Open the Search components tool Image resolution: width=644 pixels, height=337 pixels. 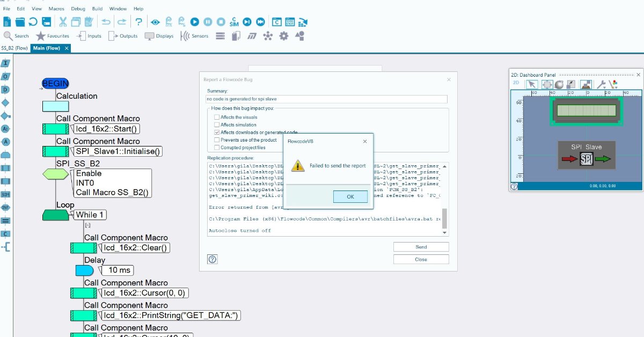[x=16, y=36]
